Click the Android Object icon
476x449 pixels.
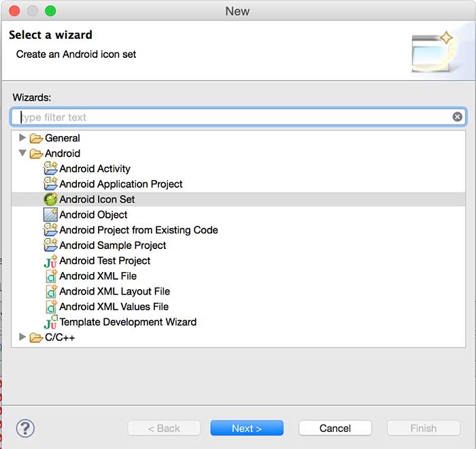[50, 214]
